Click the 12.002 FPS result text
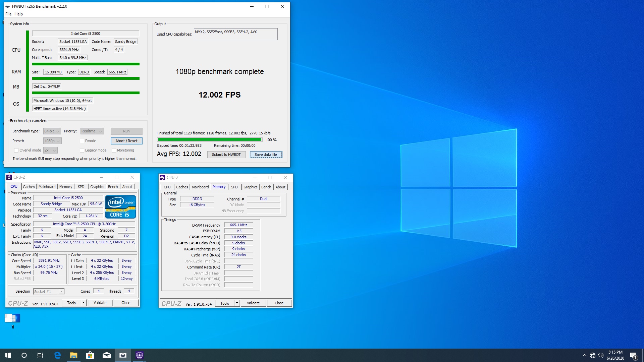The width and height of the screenshot is (644, 362). (220, 95)
